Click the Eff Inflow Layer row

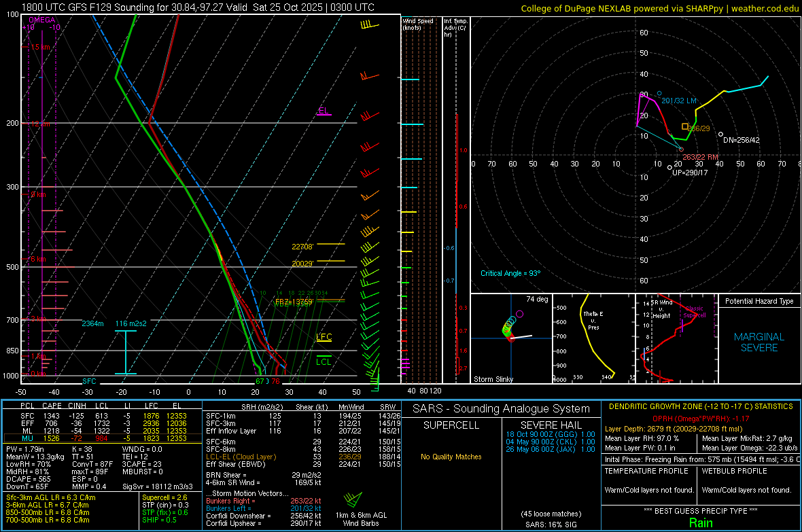303,431
